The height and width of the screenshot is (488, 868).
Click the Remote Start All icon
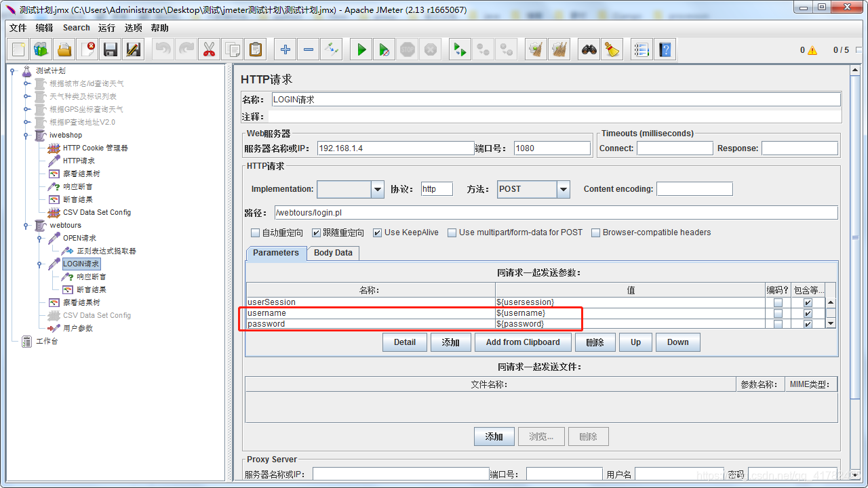[460, 49]
